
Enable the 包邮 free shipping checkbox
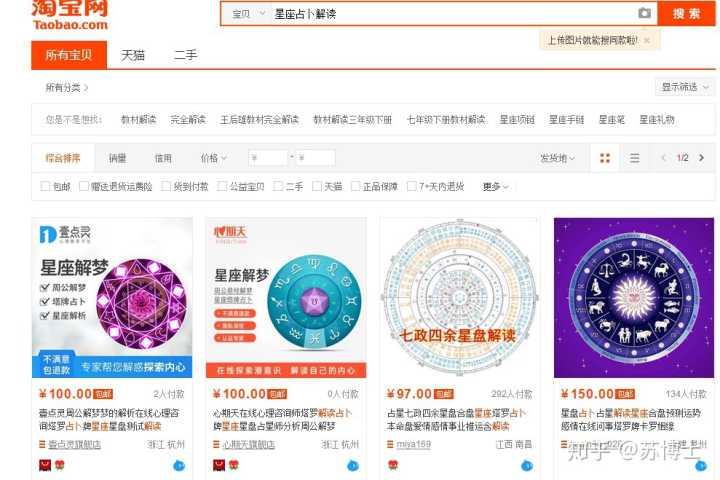45,186
